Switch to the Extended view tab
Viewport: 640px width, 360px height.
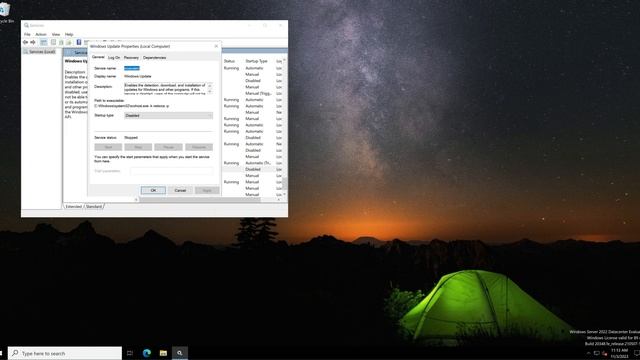coord(73,207)
